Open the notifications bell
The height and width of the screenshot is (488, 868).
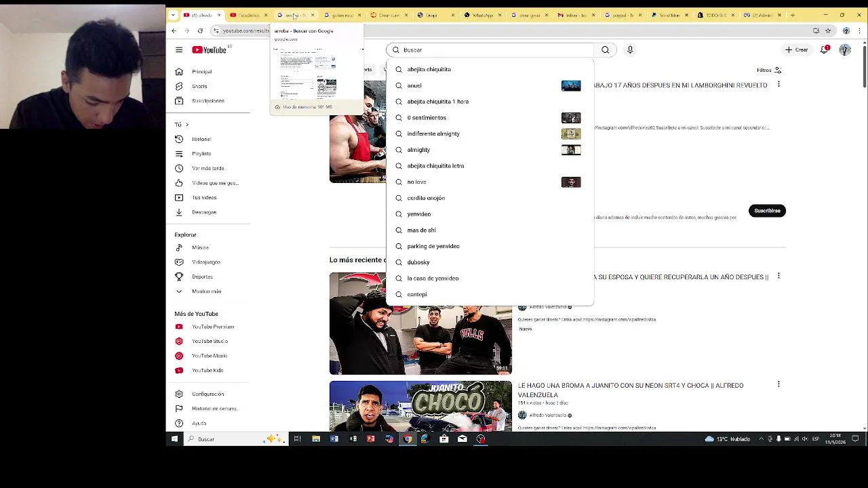coord(824,49)
